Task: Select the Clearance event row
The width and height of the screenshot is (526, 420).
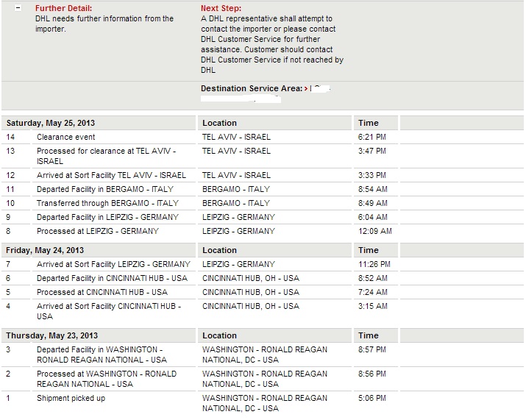Action: click(x=66, y=137)
